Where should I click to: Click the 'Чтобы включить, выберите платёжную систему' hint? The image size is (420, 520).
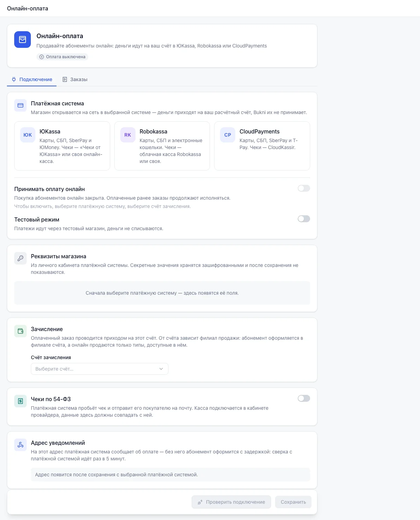tap(103, 206)
